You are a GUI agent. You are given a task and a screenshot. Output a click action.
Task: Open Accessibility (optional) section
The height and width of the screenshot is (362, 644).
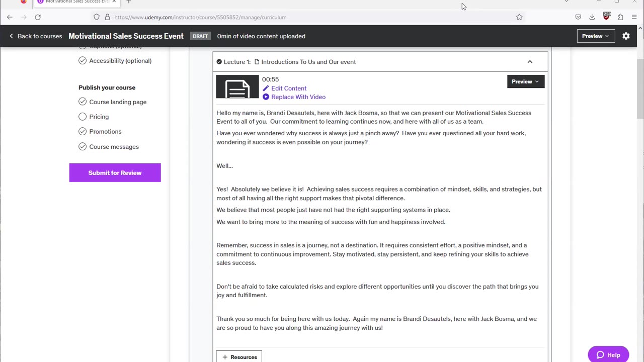click(x=120, y=61)
